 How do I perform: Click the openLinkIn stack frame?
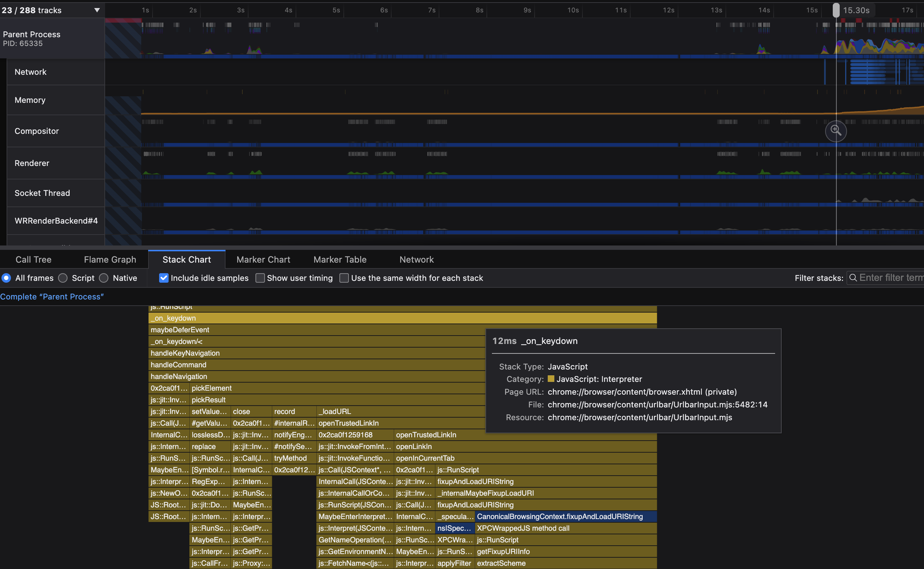[525, 447]
